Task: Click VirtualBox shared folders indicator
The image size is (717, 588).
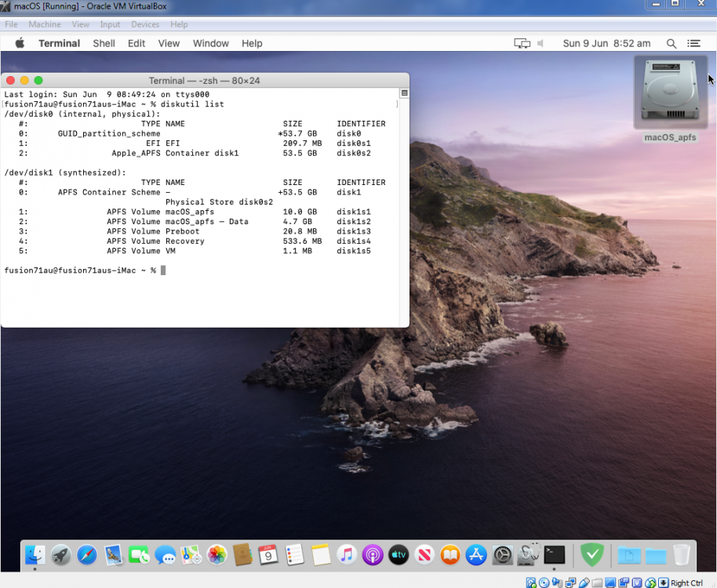Action: coord(597,583)
